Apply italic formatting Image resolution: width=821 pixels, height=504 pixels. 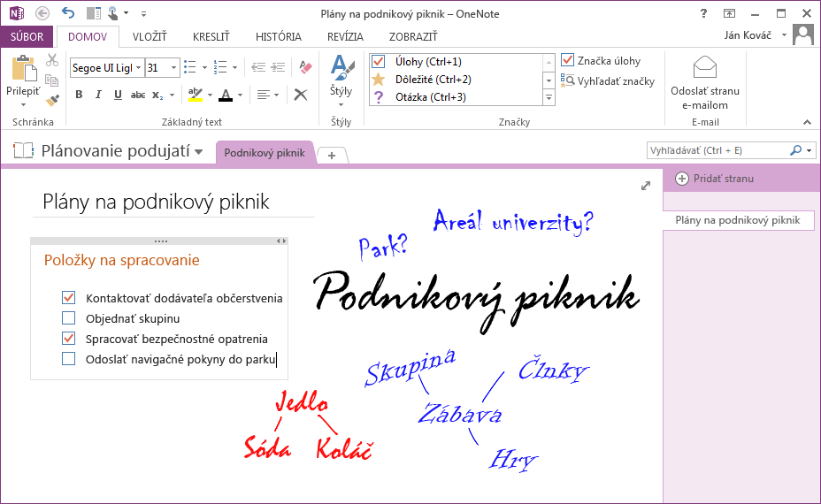pyautogui.click(x=98, y=95)
